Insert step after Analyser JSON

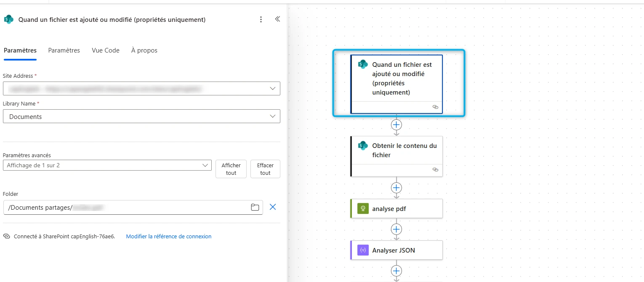click(x=396, y=271)
